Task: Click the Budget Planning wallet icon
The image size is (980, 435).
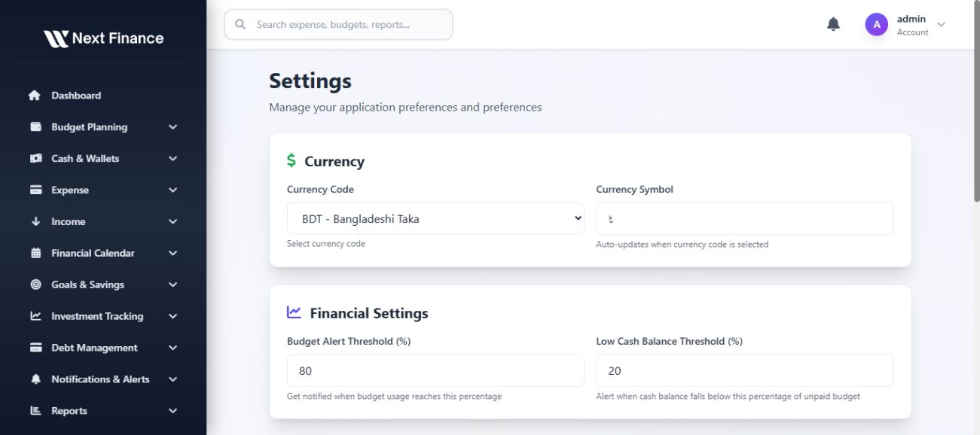Action: click(35, 127)
